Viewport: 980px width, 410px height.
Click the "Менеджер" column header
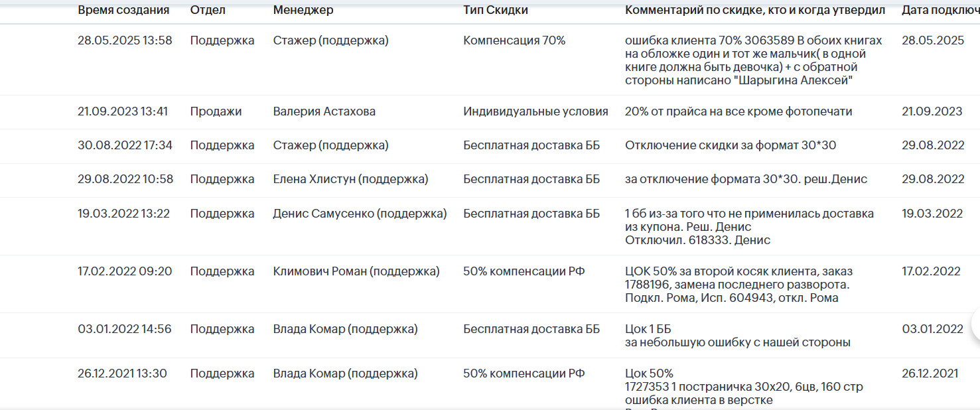[303, 10]
